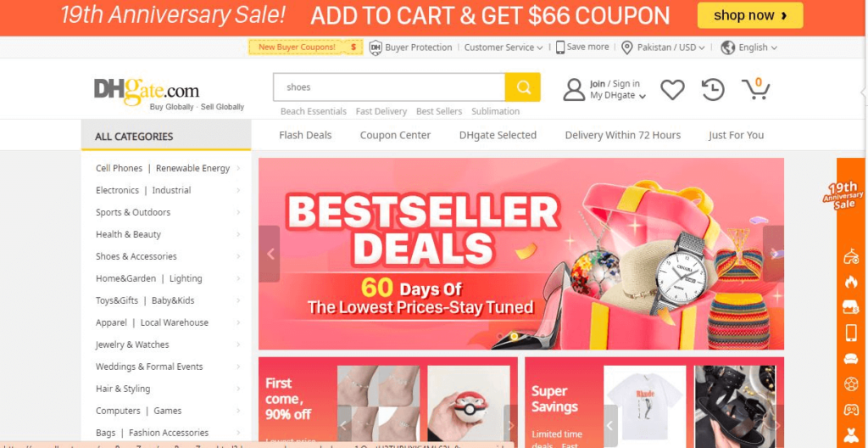Expand the Customer Service dropdown
Image resolution: width=868 pixels, height=448 pixels.
tap(504, 48)
